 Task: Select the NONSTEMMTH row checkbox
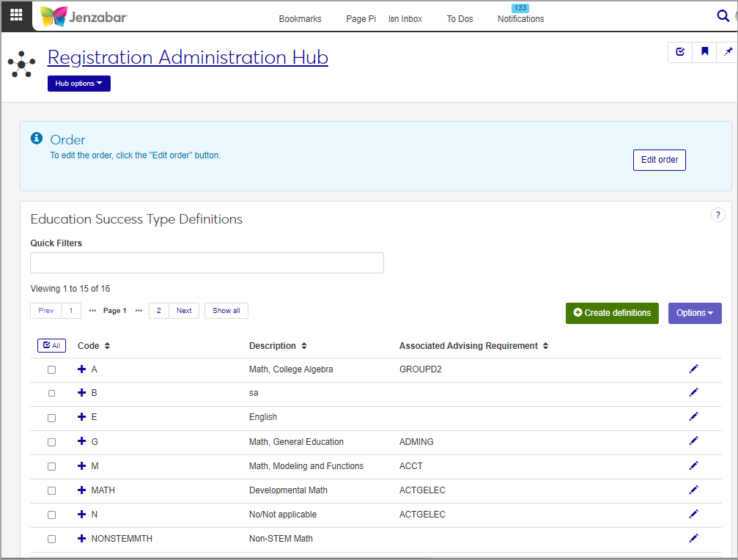(x=51, y=539)
